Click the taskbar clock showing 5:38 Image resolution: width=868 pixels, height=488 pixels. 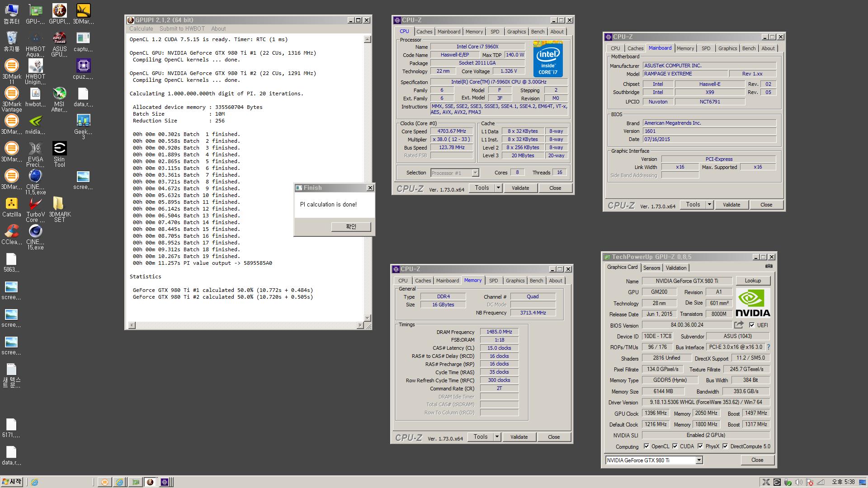click(x=843, y=482)
